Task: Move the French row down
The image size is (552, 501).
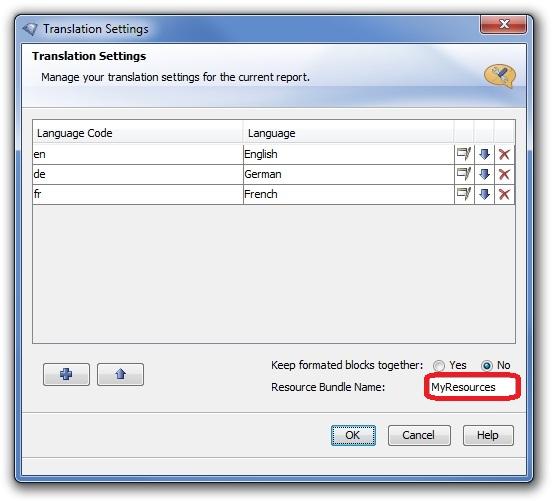Action: [x=484, y=194]
